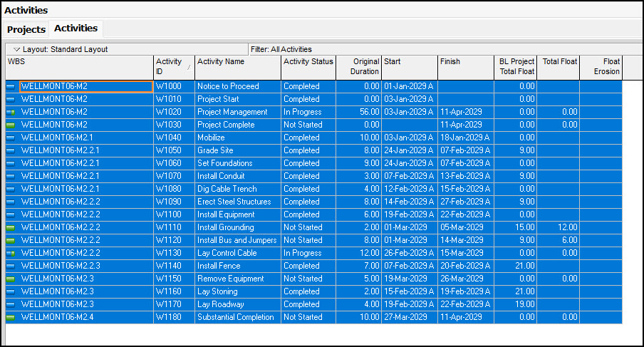The height and width of the screenshot is (347, 644).
Task: Click the Activity Status column header
Action: (x=308, y=68)
